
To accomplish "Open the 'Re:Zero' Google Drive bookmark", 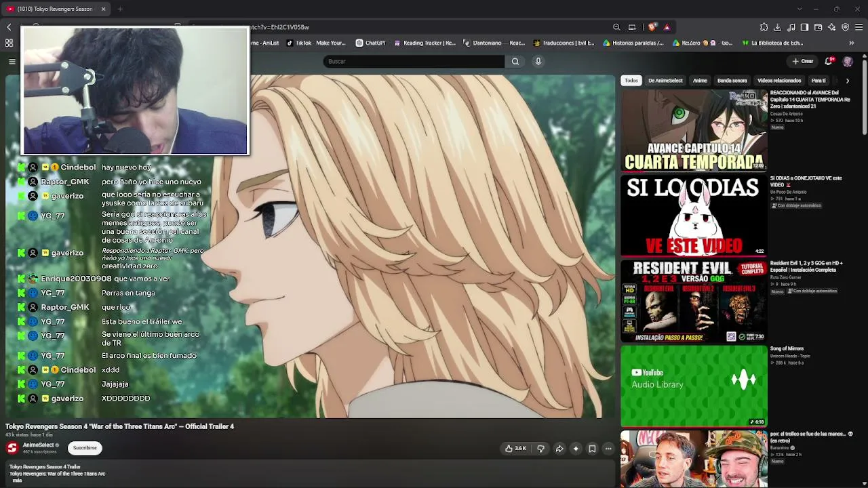I will coord(703,43).
